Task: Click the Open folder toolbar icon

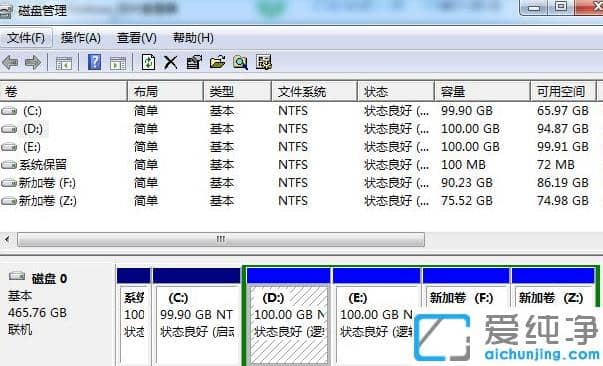Action: pos(217,62)
